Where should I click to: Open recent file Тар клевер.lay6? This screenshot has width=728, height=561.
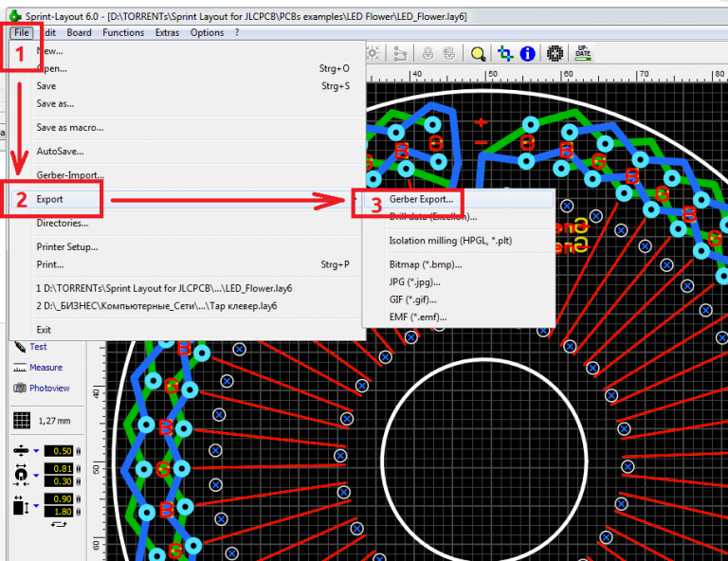coord(188,306)
